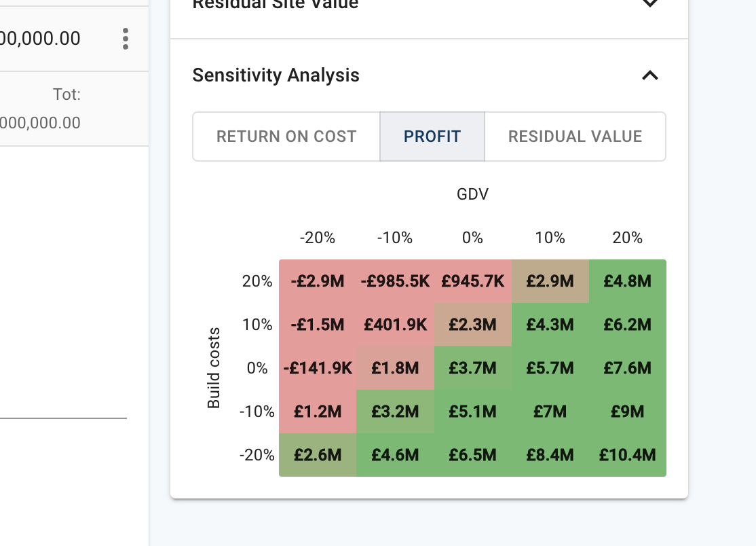Select the £4.8M top-right cell

[627, 280]
